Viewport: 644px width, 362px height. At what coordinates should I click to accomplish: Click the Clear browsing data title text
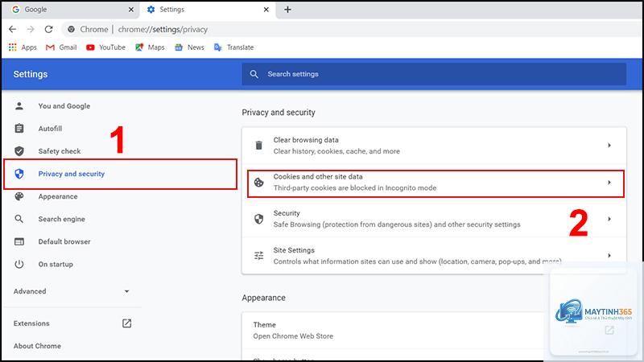(x=306, y=140)
